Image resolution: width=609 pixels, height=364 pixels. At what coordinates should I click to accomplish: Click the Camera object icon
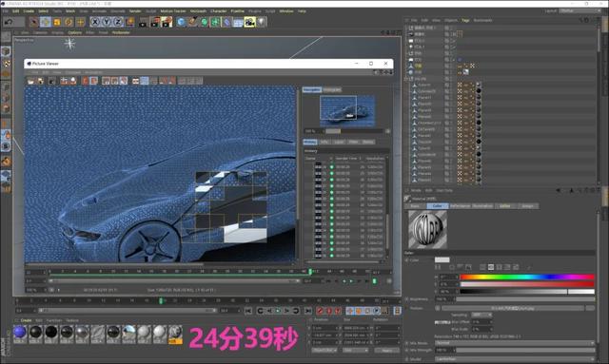[x=249, y=22]
